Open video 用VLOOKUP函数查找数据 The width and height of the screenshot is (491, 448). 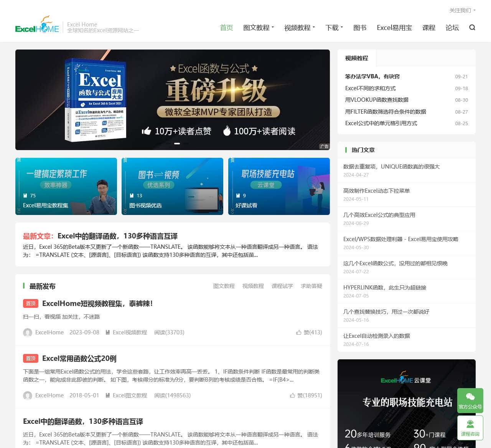[x=377, y=100]
